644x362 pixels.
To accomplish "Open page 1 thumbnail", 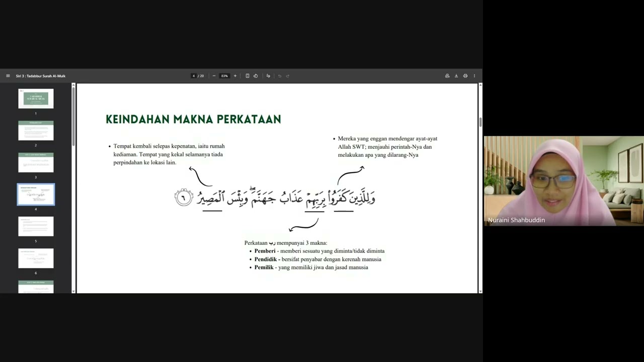I will tap(36, 99).
